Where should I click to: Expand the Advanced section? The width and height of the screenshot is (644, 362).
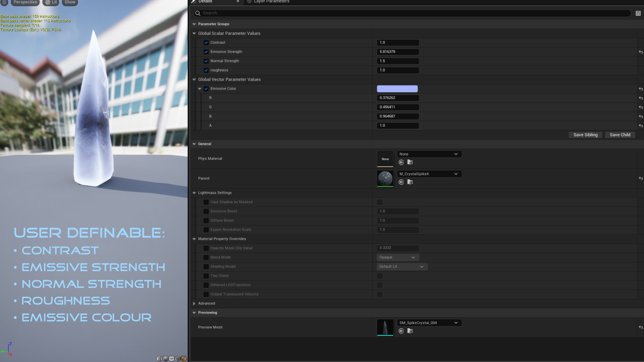194,303
